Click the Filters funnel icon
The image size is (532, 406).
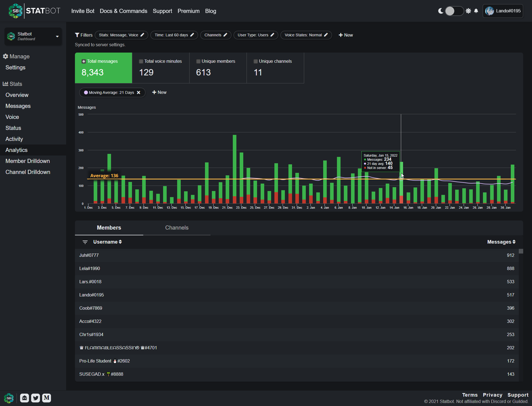(x=77, y=35)
